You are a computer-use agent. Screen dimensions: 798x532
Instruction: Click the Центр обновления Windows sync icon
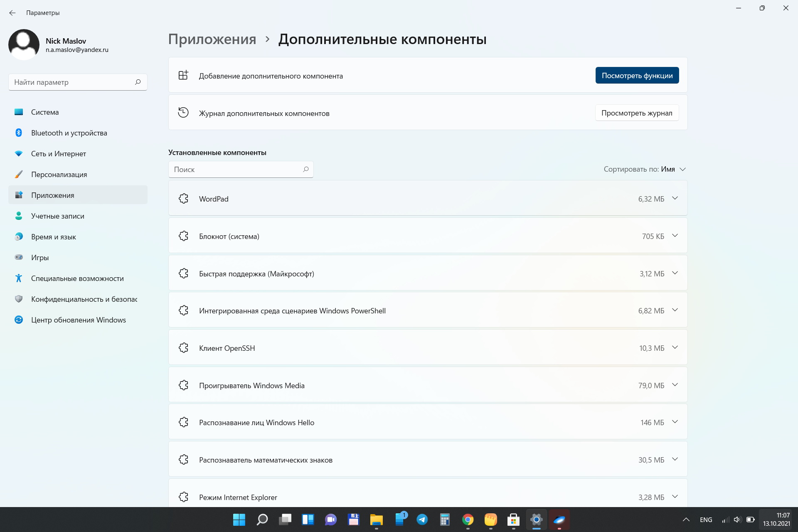point(19,320)
